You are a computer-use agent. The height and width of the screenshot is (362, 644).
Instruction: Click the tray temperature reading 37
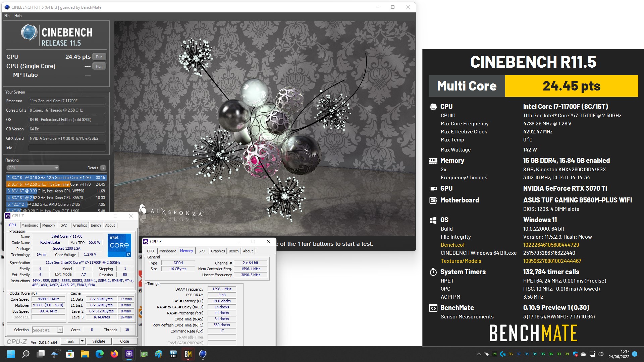click(519, 354)
